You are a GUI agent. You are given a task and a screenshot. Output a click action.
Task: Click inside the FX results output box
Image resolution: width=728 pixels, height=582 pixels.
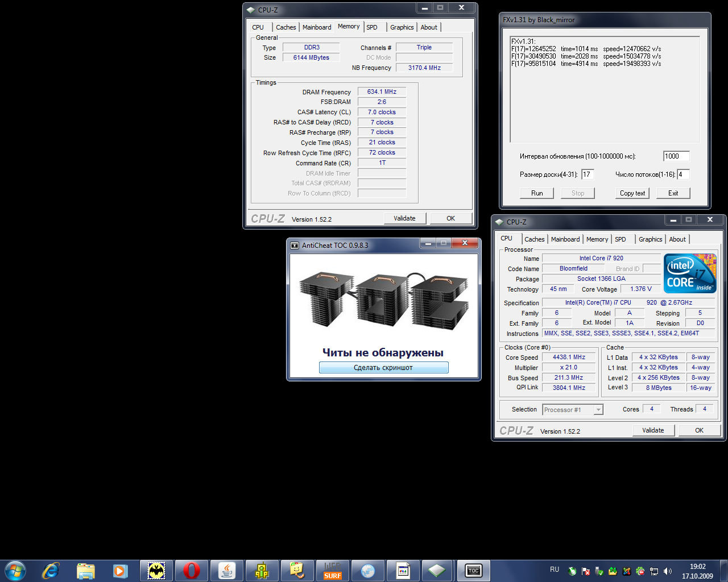[605, 89]
